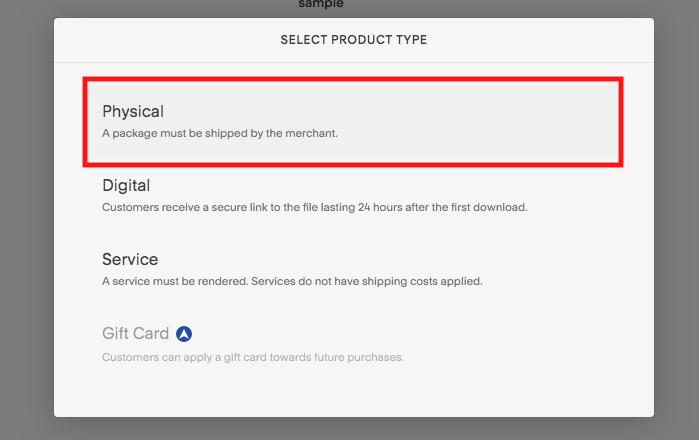Click the dimmed background right of the dialog
The width and height of the screenshot is (699, 440).
click(676, 220)
